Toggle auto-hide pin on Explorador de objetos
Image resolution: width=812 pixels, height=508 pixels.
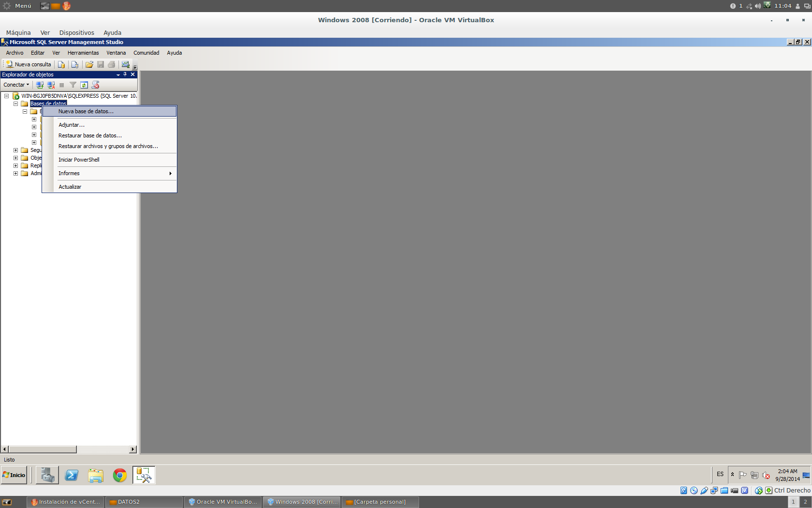[x=125, y=75]
